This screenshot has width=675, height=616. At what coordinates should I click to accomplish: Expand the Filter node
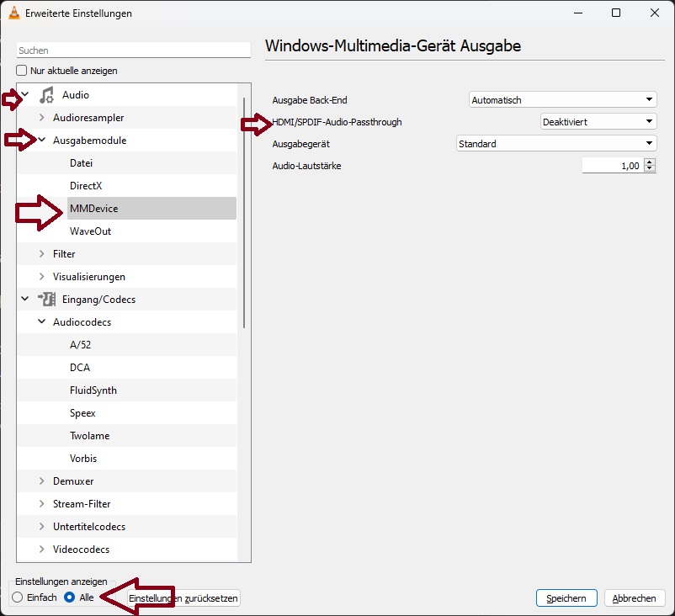(x=42, y=253)
